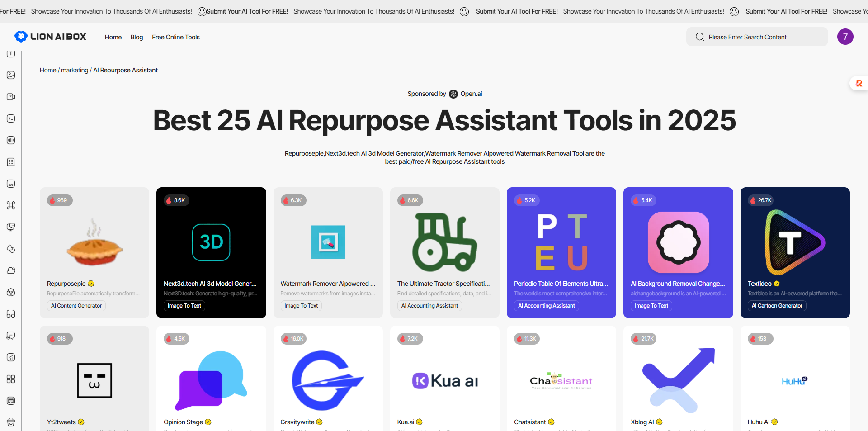Open the speech bubble settings sidebar icon
Image resolution: width=868 pixels, height=431 pixels.
point(11,336)
